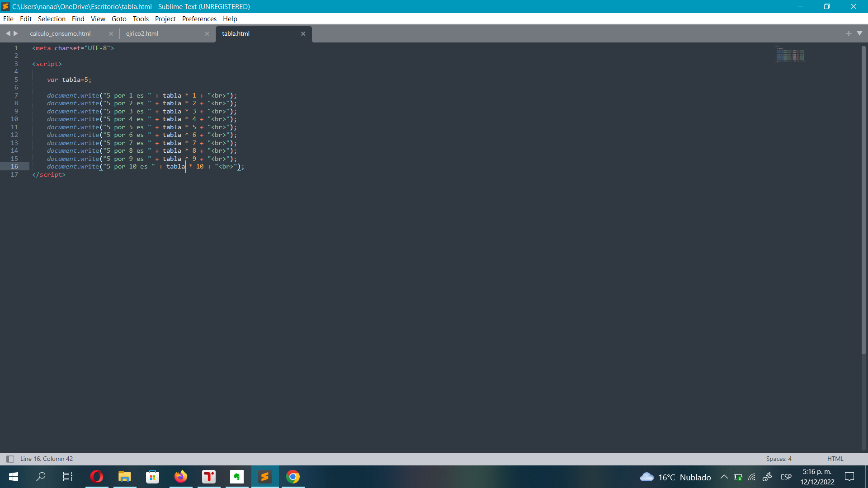The width and height of the screenshot is (868, 488).
Task: Click the battery status tray icon
Action: (738, 477)
